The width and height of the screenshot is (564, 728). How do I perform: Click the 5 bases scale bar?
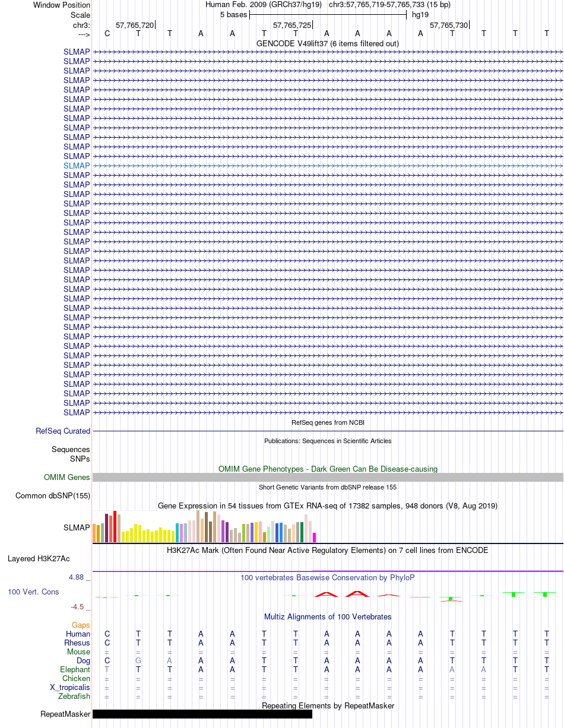(x=328, y=15)
